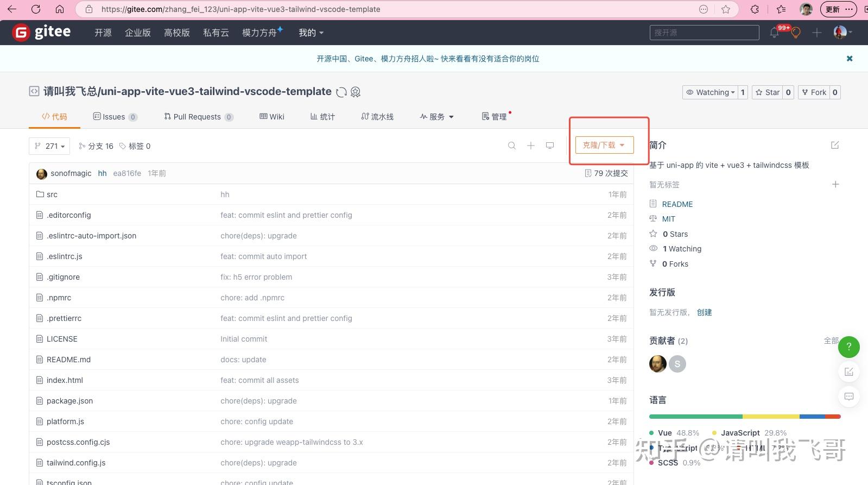Click 创建 to create a release
The width and height of the screenshot is (868, 485).
pos(704,312)
